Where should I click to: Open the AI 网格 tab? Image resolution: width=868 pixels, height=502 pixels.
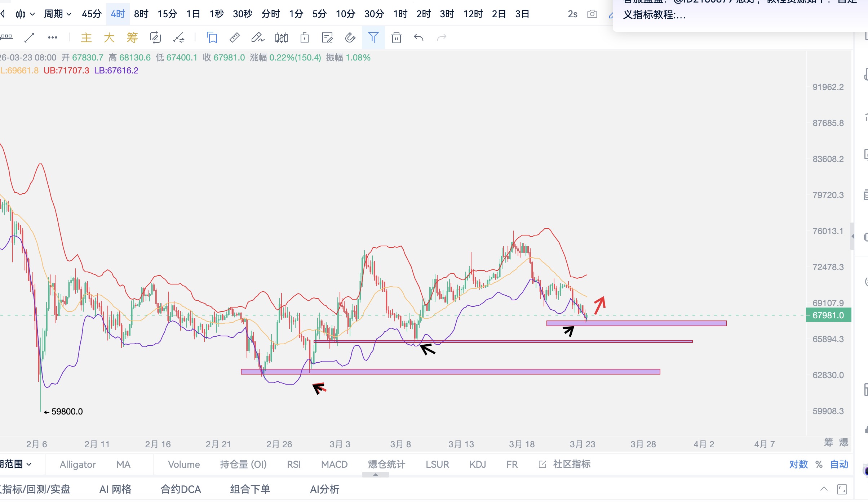click(x=115, y=489)
